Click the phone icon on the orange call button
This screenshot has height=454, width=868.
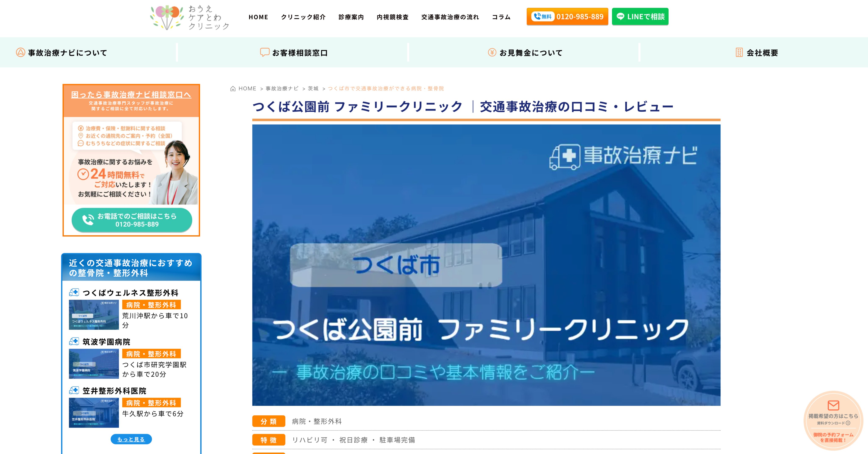pyautogui.click(x=537, y=16)
